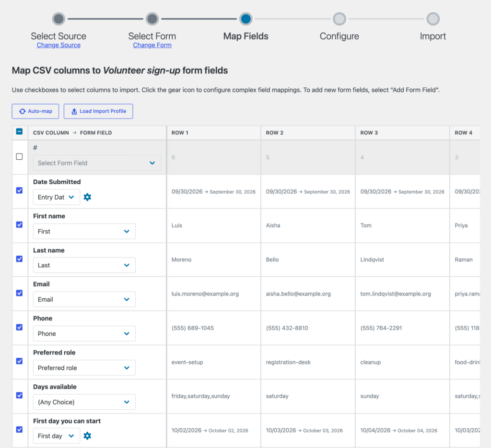Click the Select Source step circle
The height and width of the screenshot is (448, 491).
pos(58,19)
